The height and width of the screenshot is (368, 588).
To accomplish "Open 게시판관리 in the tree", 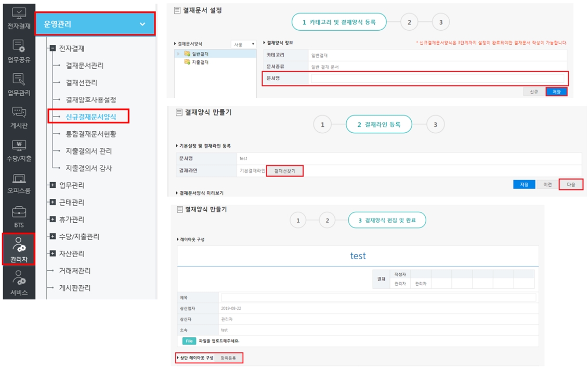I will coord(75,288).
